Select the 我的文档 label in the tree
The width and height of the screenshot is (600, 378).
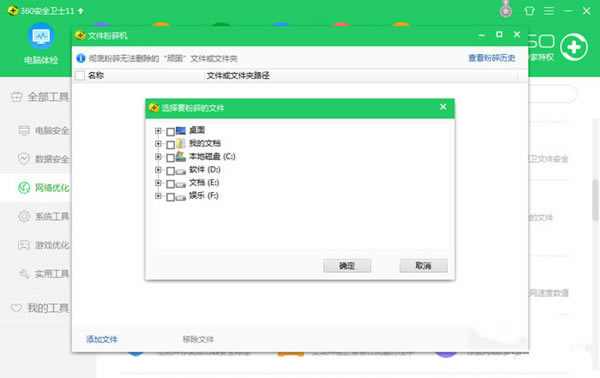pyautogui.click(x=205, y=143)
